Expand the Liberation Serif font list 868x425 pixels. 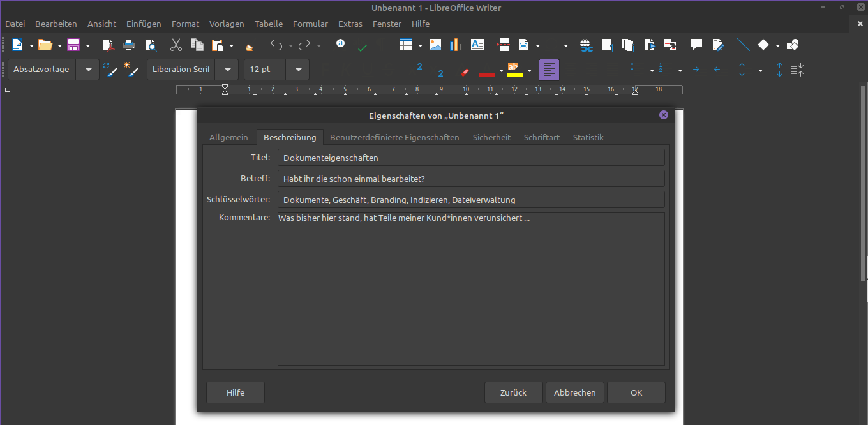[x=227, y=70]
